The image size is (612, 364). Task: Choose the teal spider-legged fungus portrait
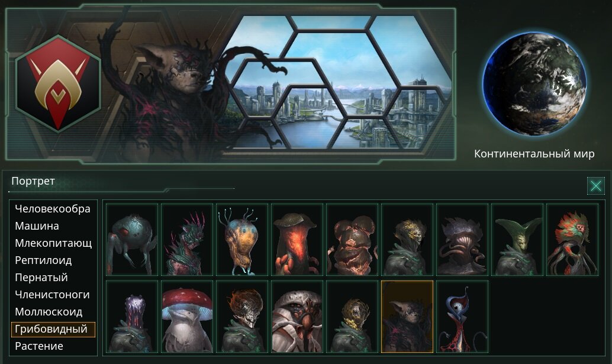(132, 240)
